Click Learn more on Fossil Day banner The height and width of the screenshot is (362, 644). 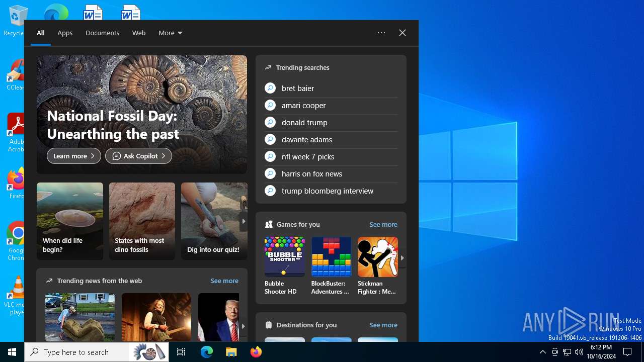(74, 156)
